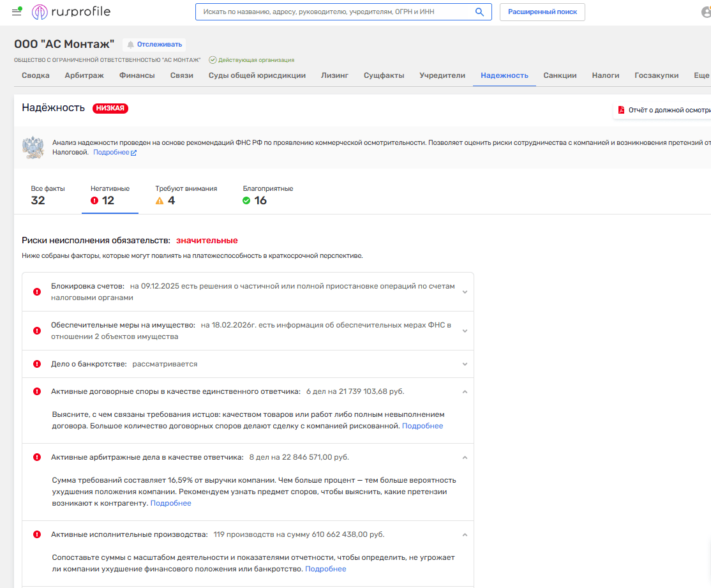The image size is (711, 588).
Task: Open the Финансы tab
Action: (137, 75)
